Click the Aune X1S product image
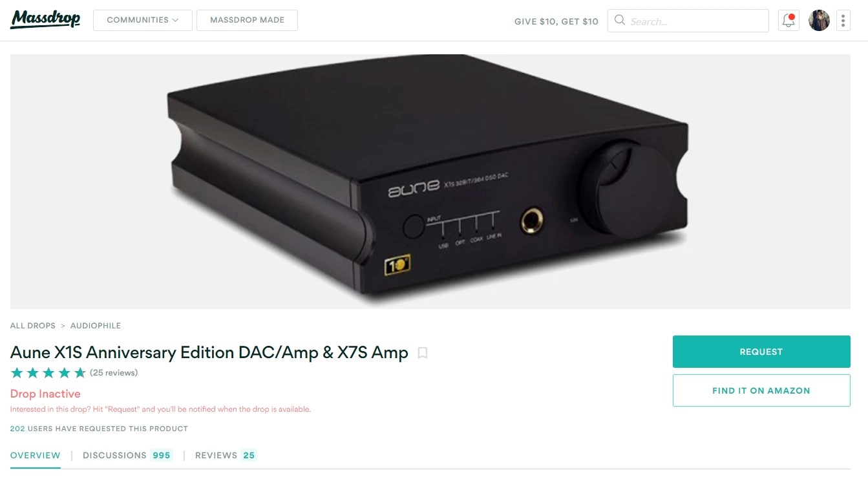 point(430,181)
